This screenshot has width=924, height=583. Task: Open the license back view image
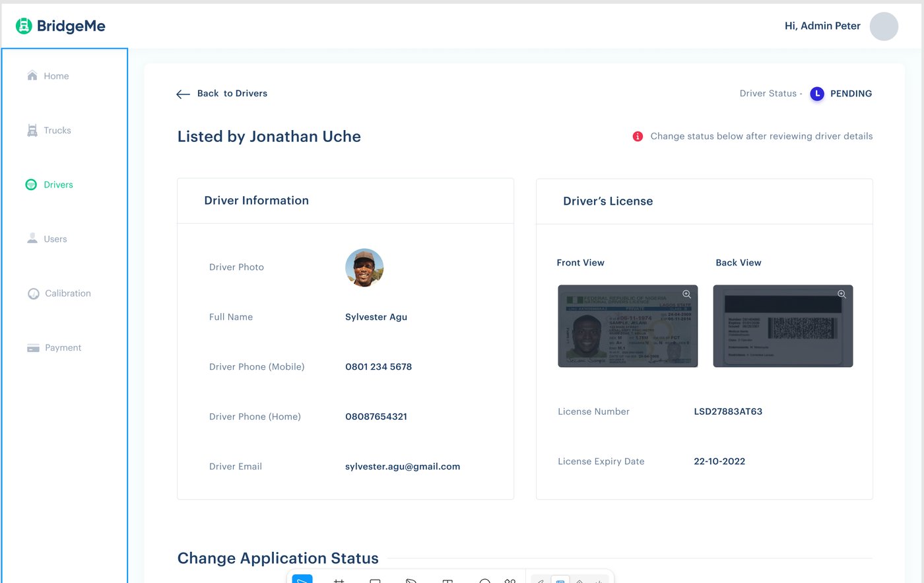[783, 326]
